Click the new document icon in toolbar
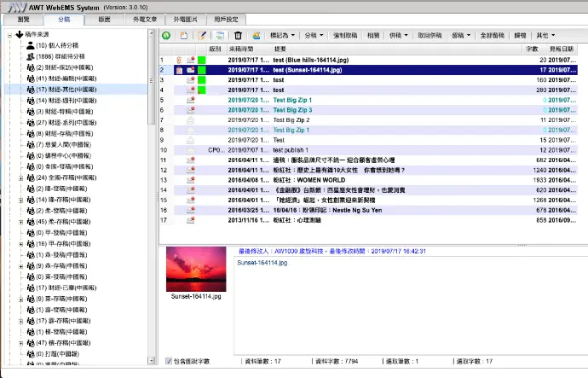 [x=183, y=36]
